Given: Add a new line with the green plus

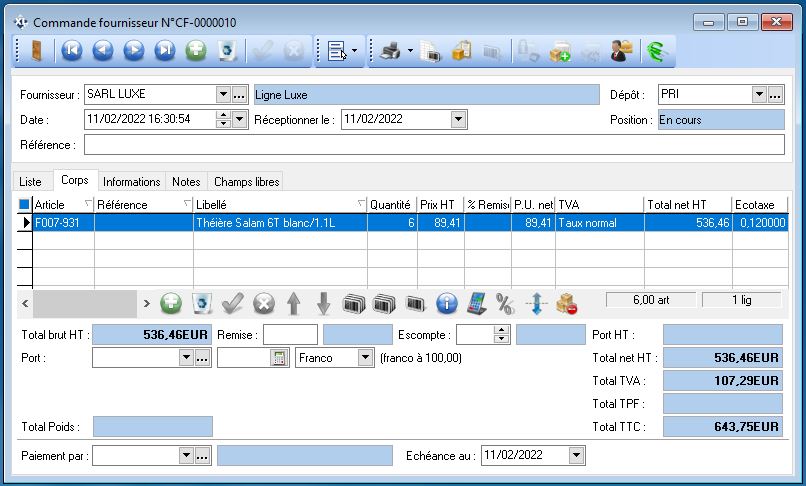Looking at the screenshot, I should [x=171, y=302].
